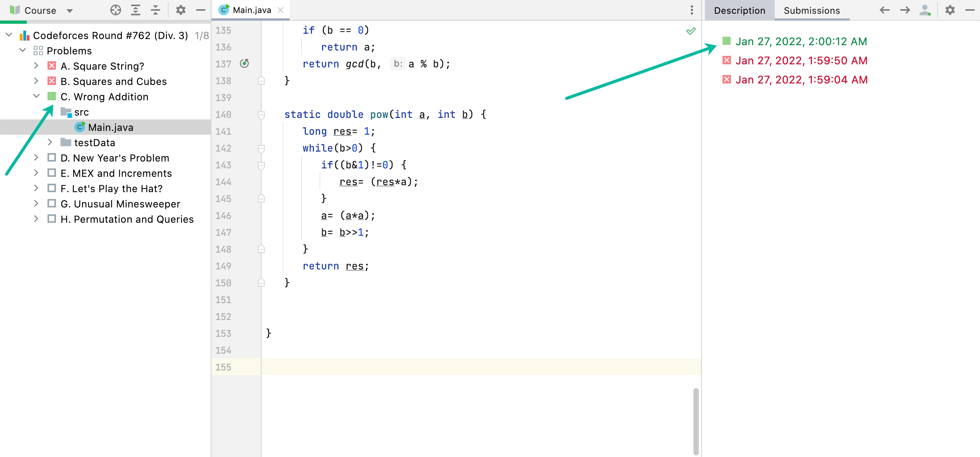Collapse Codeforces Round #762 course node

(x=9, y=35)
